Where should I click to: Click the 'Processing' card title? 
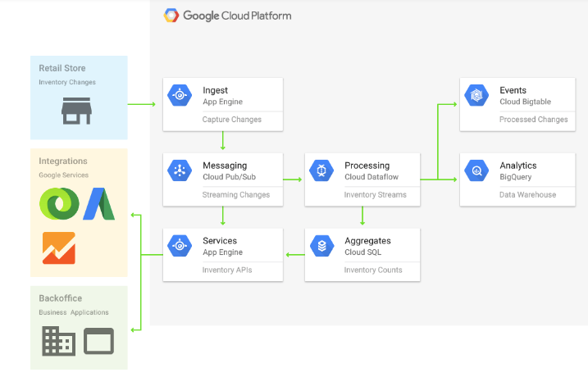(367, 166)
